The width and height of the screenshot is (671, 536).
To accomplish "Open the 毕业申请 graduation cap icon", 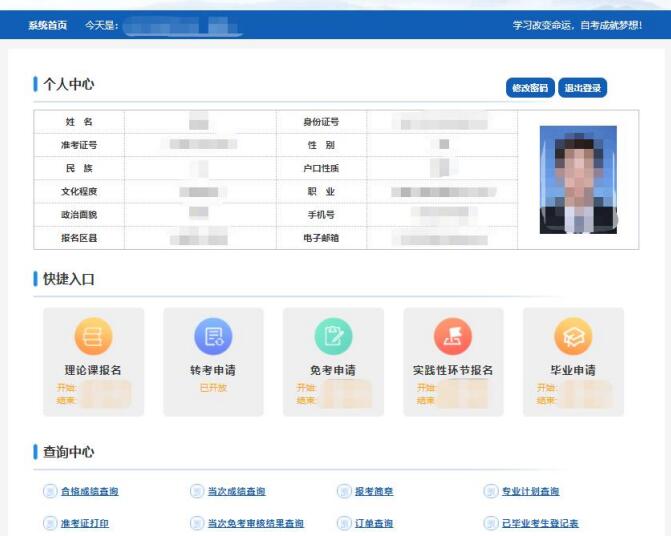I will 573,336.
